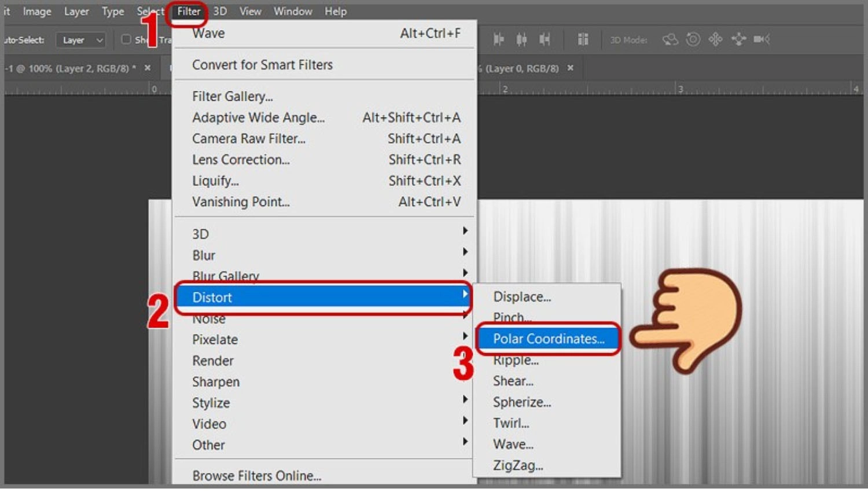
Task: Expand the Blur Gallery submenu
Action: point(325,276)
